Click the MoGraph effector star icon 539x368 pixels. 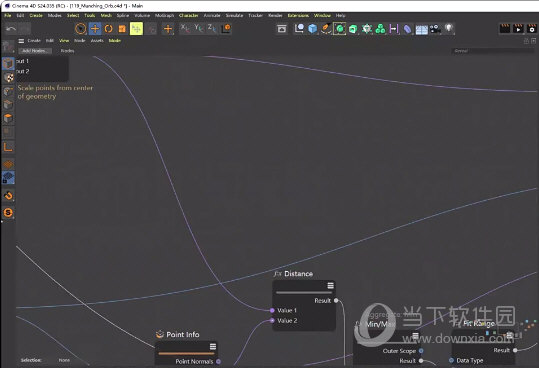(367, 29)
